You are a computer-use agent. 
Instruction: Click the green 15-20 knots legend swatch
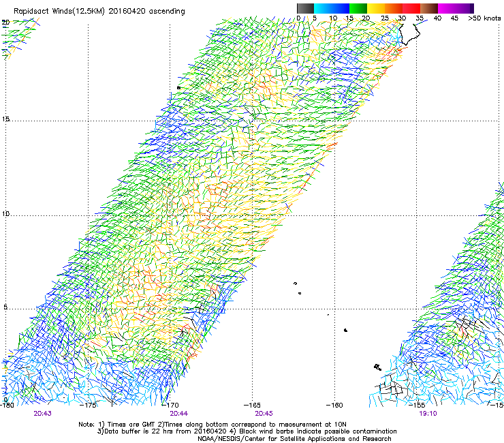tap(358, 8)
